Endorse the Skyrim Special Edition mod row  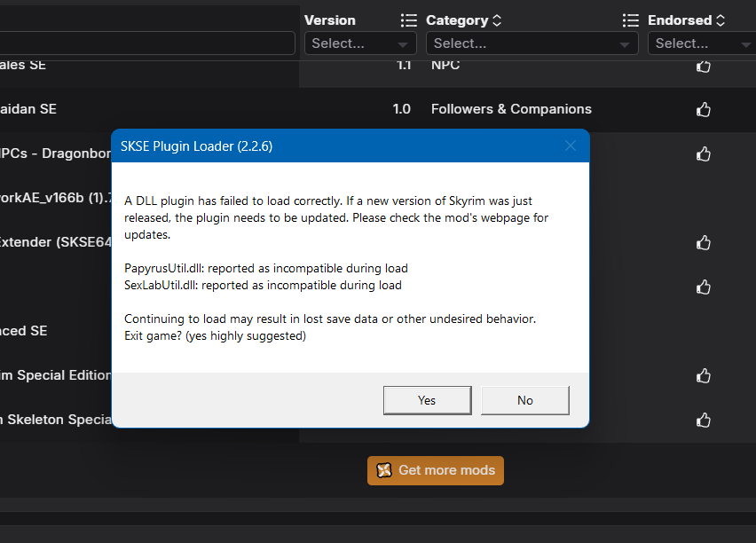704,375
